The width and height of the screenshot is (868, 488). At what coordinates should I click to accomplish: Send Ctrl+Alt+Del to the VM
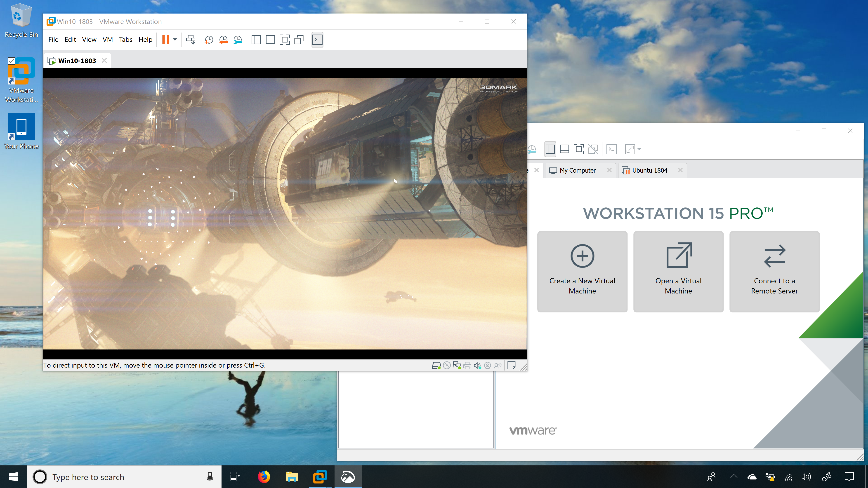tap(191, 39)
